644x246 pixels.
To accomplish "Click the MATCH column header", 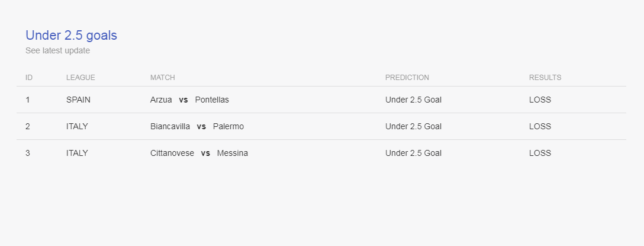I will click(162, 77).
